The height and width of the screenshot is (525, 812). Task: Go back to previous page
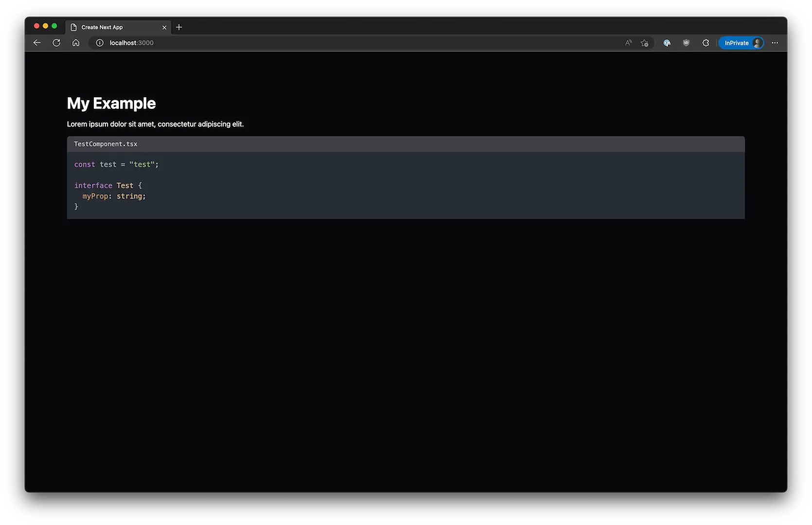pos(37,43)
